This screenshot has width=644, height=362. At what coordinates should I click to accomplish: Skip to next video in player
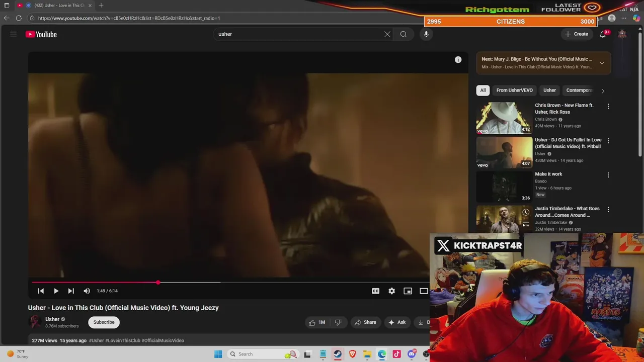point(71,291)
